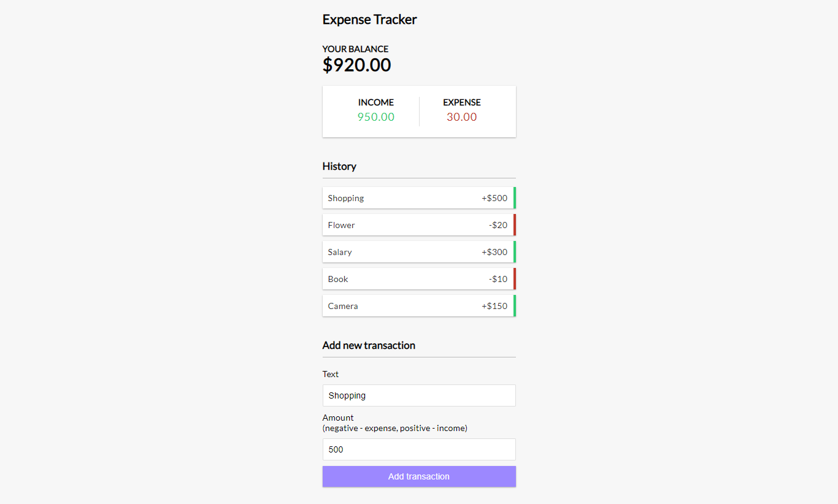
Task: Click the INCOME label in the summary box
Action: [375, 102]
